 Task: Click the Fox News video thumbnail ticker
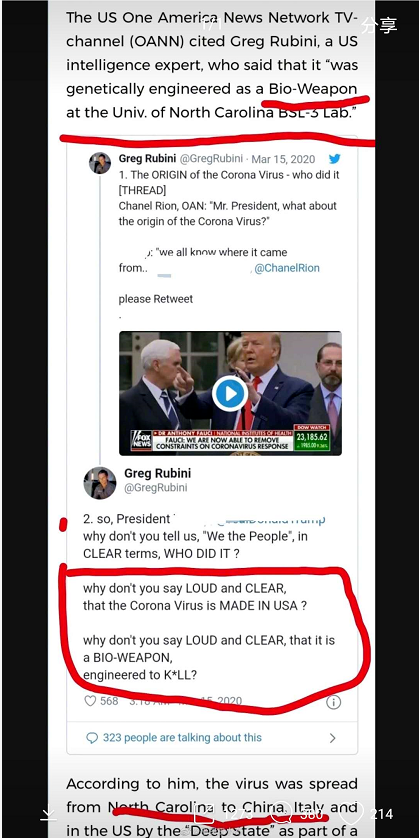230,440
